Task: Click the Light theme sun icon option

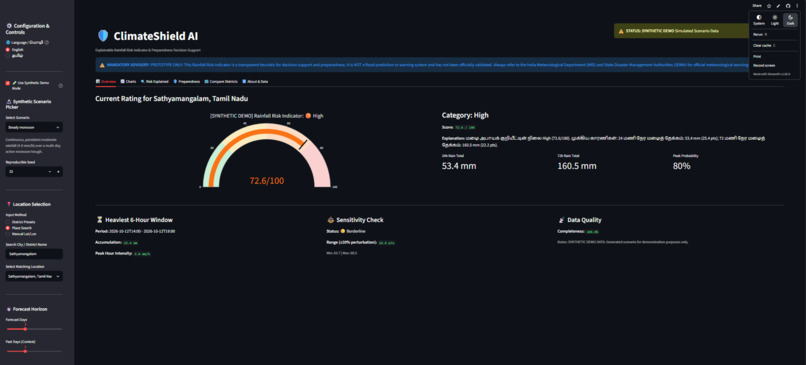Action: 775,17
